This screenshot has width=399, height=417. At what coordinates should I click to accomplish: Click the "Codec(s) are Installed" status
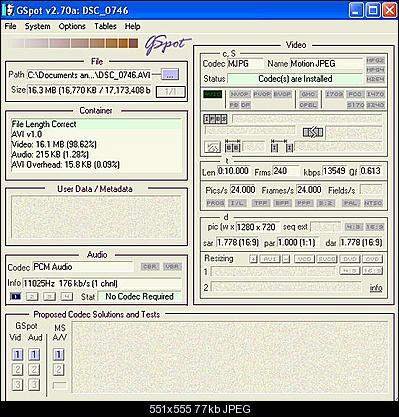(295, 79)
